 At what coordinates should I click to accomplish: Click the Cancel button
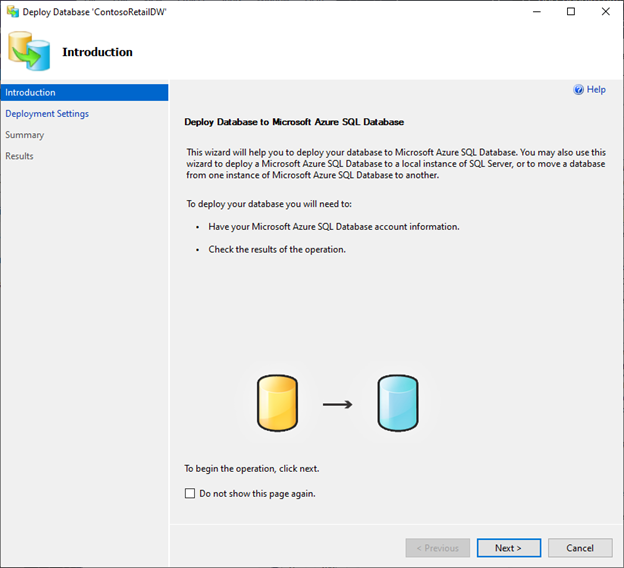pos(580,548)
